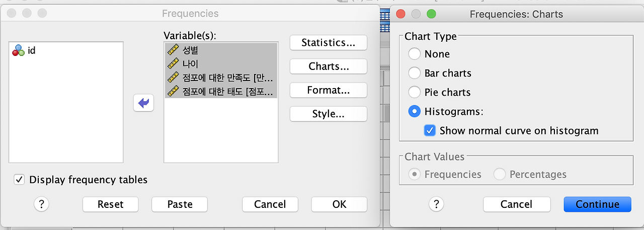Select 점포에 대한 만족도 variable row

(x=221, y=78)
